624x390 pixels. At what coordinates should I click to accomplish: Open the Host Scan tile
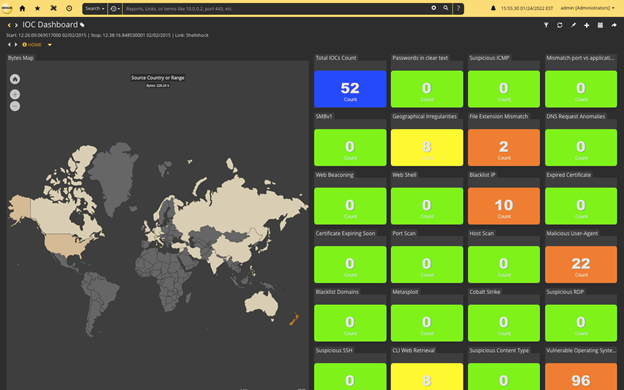[x=504, y=265]
